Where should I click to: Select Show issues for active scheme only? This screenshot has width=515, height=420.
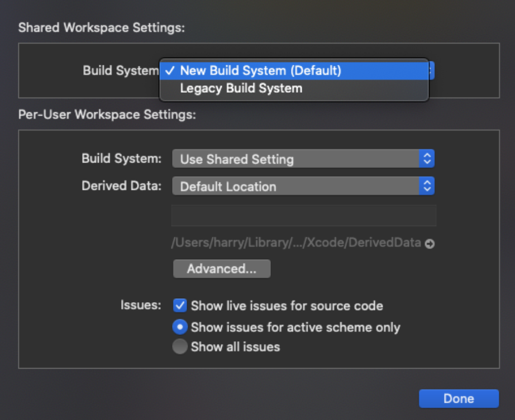coord(180,327)
